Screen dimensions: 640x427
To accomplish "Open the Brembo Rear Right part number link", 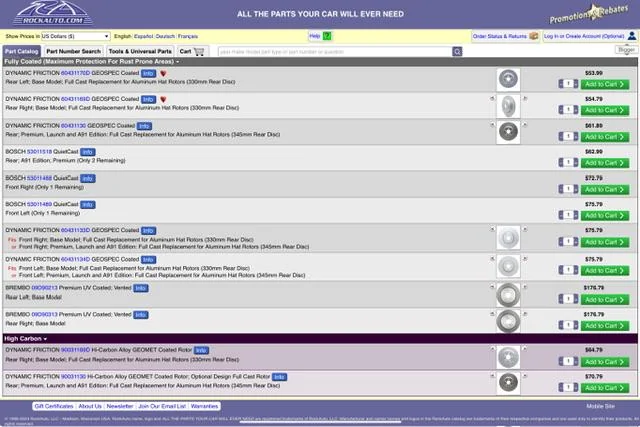I will [44, 315].
